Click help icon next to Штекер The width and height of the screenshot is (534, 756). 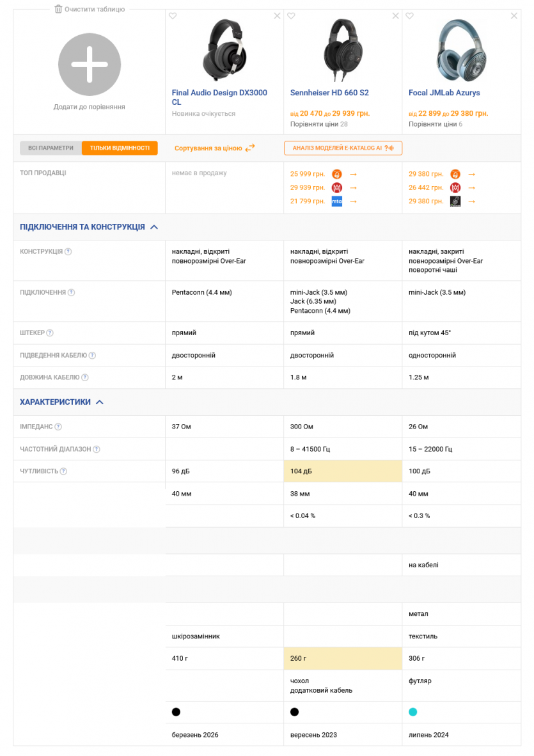click(x=50, y=333)
